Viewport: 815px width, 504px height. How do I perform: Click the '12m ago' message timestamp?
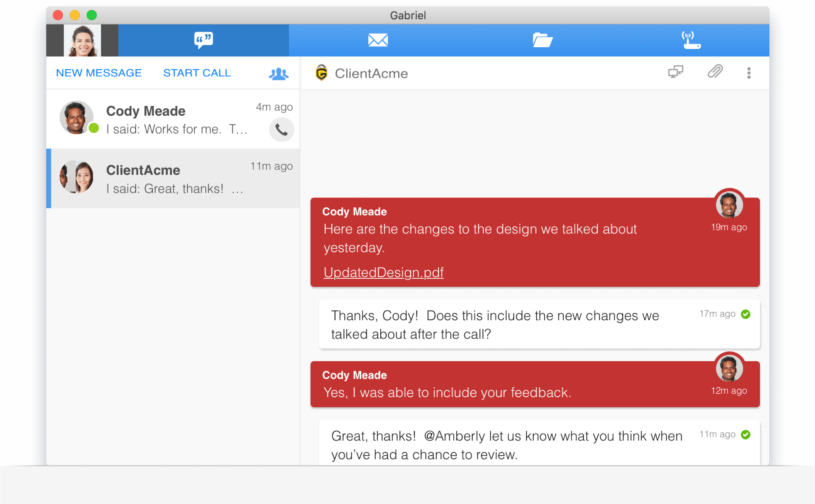(x=729, y=391)
